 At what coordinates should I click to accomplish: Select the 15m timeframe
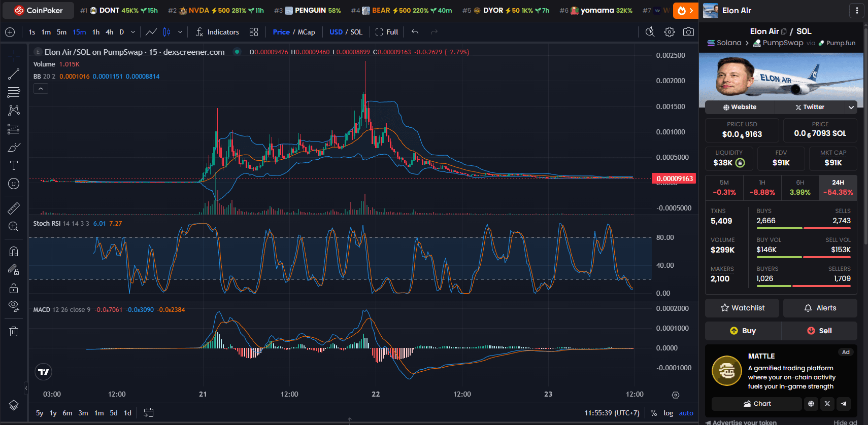point(79,32)
